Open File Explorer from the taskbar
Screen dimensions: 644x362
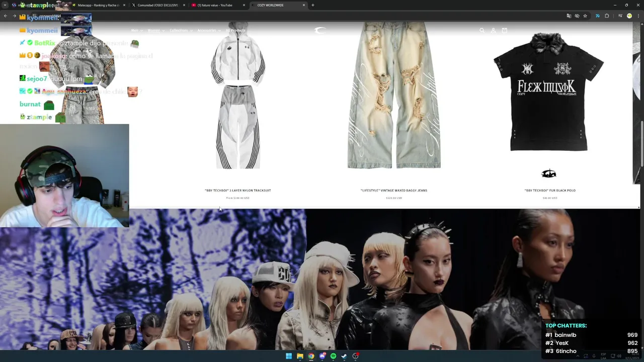[x=300, y=356]
